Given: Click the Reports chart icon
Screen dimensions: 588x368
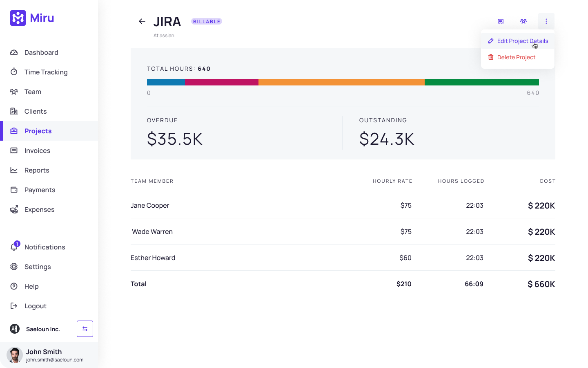Looking at the screenshot, I should point(14,170).
